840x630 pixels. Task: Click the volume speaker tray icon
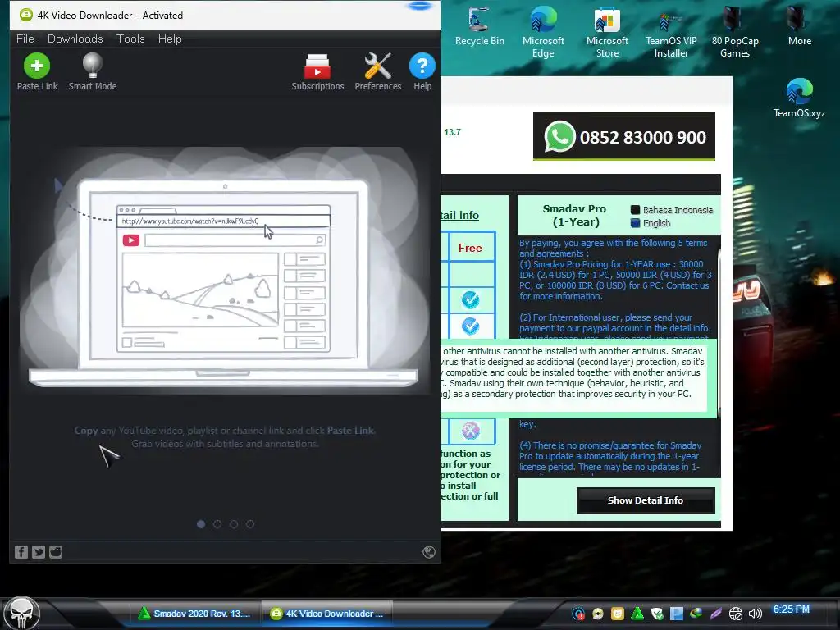pos(756,614)
